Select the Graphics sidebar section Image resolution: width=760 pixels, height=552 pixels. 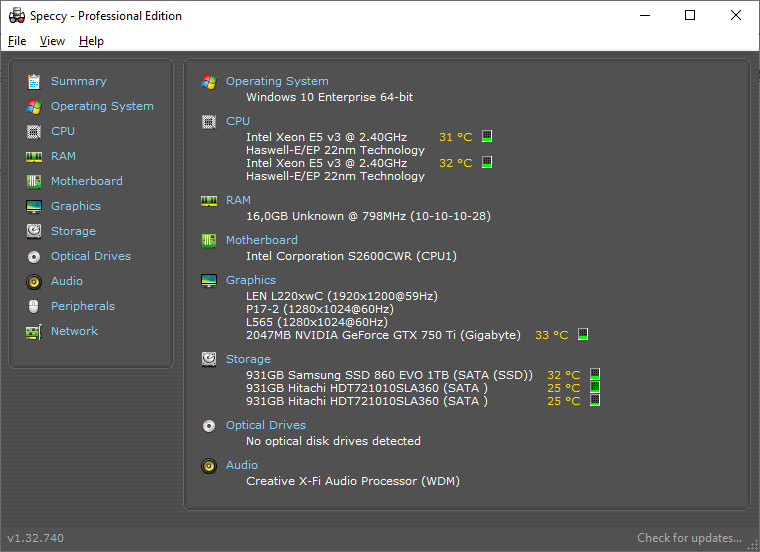click(x=76, y=206)
